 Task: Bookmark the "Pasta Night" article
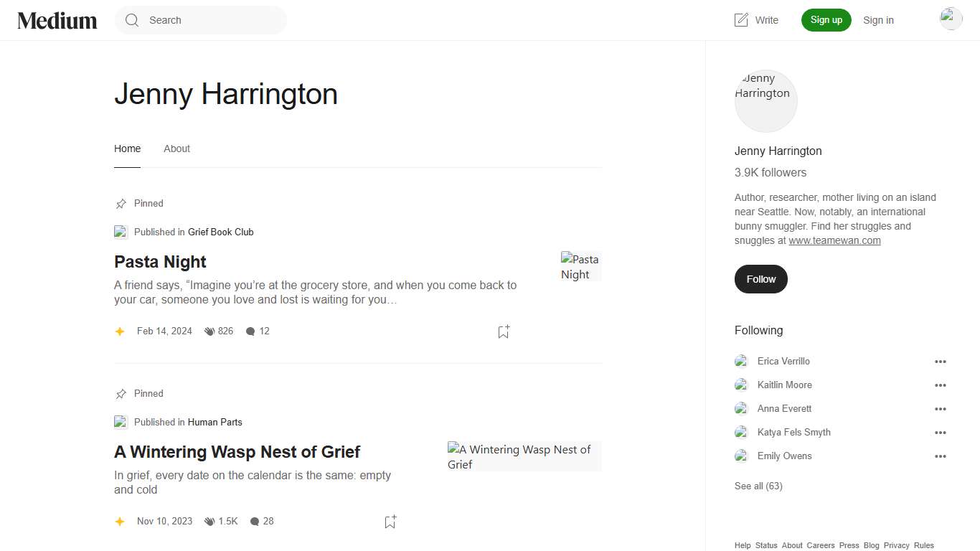(503, 331)
